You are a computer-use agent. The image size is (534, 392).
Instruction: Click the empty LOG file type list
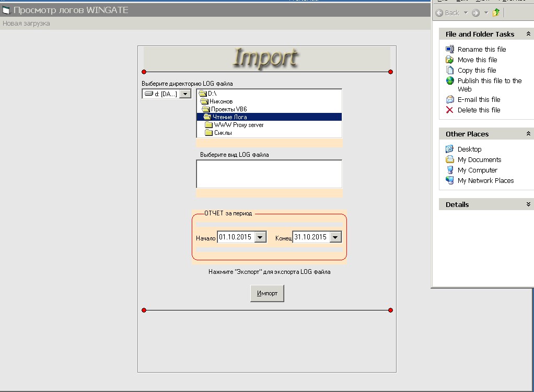(x=269, y=174)
